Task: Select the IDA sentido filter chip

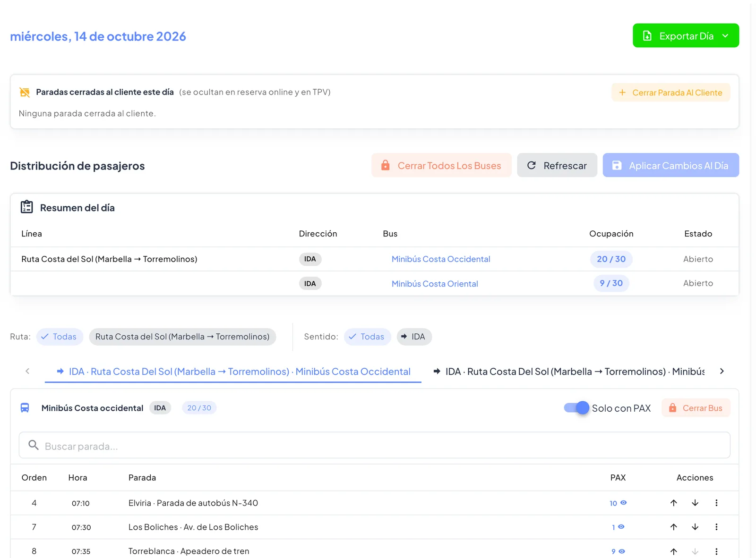Action: pyautogui.click(x=414, y=337)
